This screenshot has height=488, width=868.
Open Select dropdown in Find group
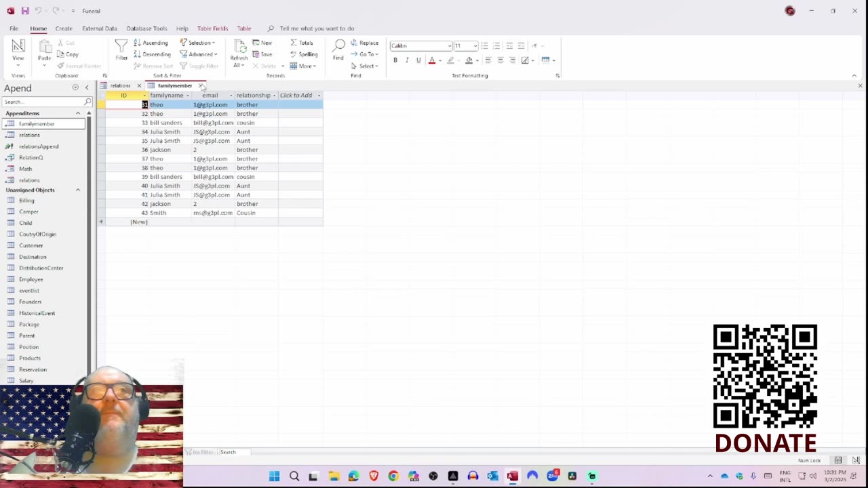click(365, 66)
